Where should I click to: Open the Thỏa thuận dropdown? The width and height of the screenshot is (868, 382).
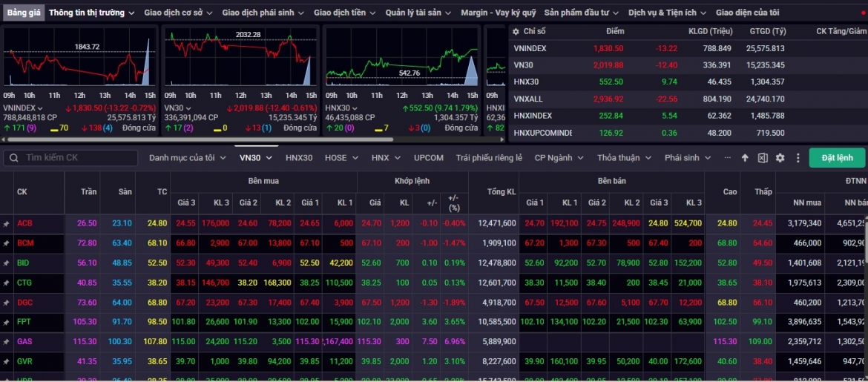coord(625,158)
